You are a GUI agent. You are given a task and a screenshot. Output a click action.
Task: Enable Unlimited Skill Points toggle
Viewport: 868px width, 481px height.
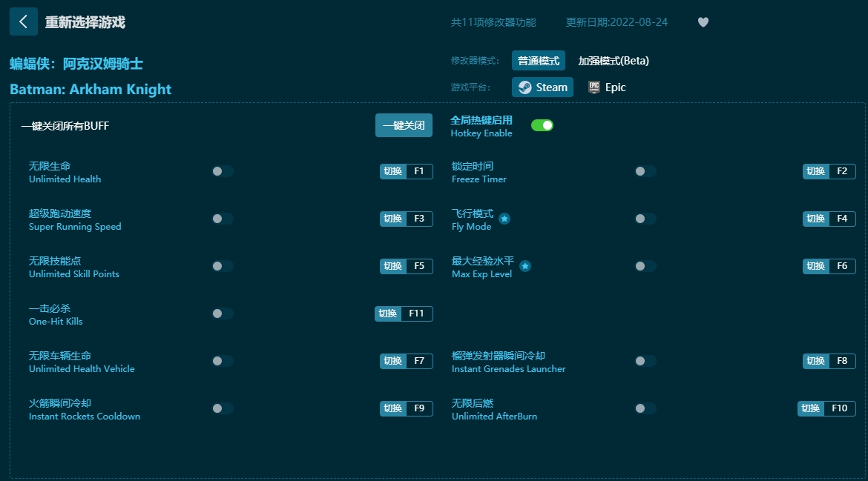click(223, 267)
